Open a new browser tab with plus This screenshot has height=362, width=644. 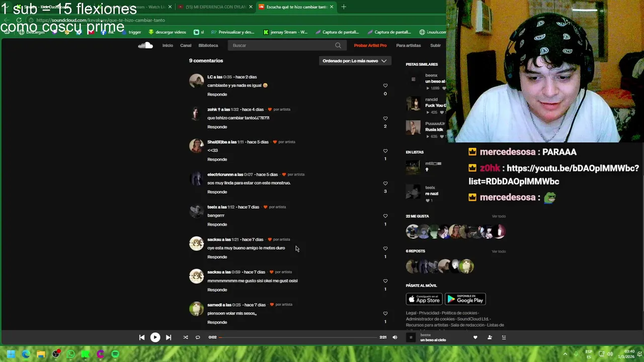344,7
